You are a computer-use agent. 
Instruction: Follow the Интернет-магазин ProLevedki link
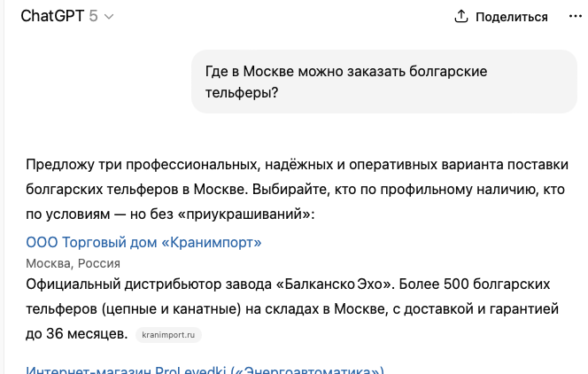205,370
